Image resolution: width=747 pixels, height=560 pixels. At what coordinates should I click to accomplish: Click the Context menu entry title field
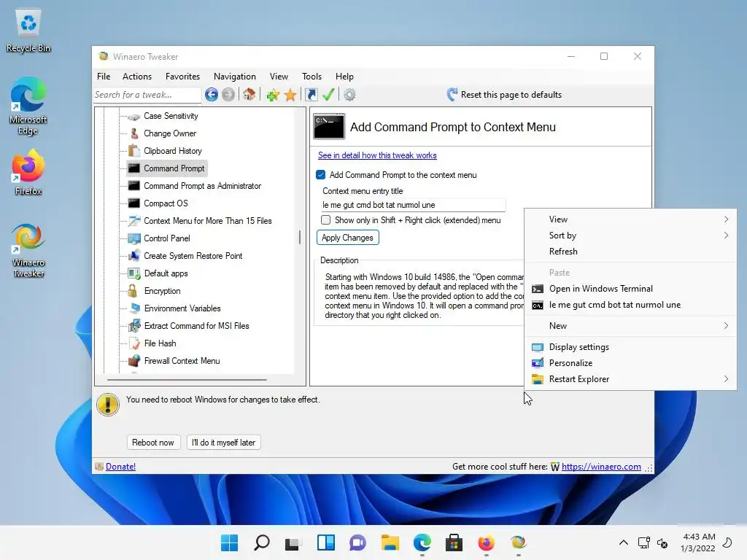point(413,205)
